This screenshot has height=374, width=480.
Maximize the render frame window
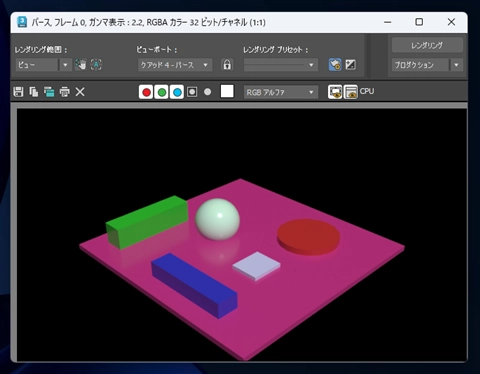(x=419, y=22)
